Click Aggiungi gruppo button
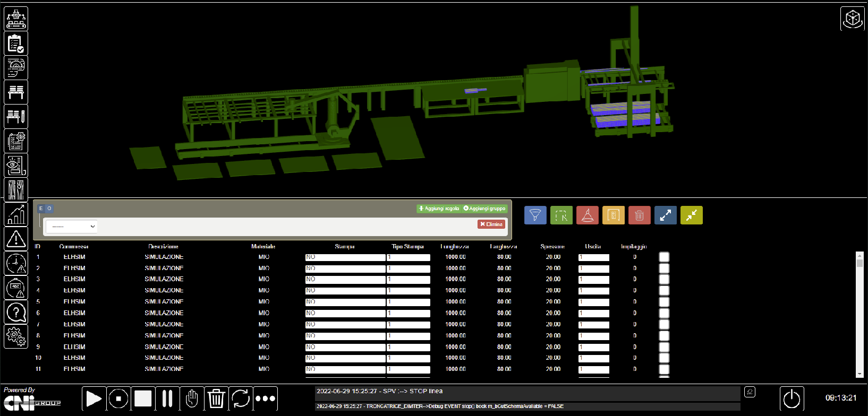This screenshot has height=416, width=868. (484, 209)
